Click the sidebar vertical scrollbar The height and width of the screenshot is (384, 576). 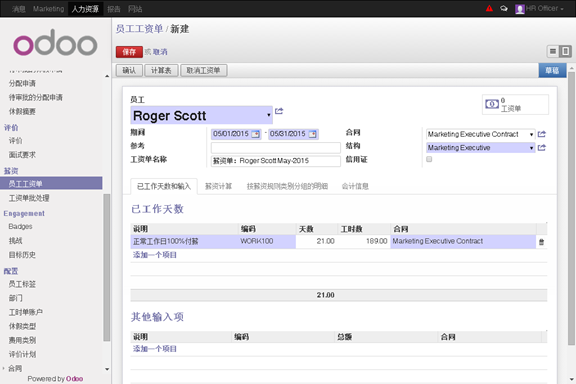[107, 267]
